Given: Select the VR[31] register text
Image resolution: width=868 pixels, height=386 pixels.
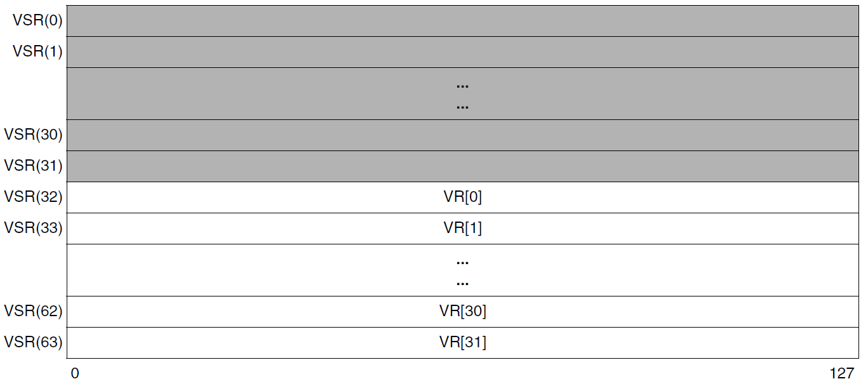Looking at the screenshot, I should (x=462, y=342).
